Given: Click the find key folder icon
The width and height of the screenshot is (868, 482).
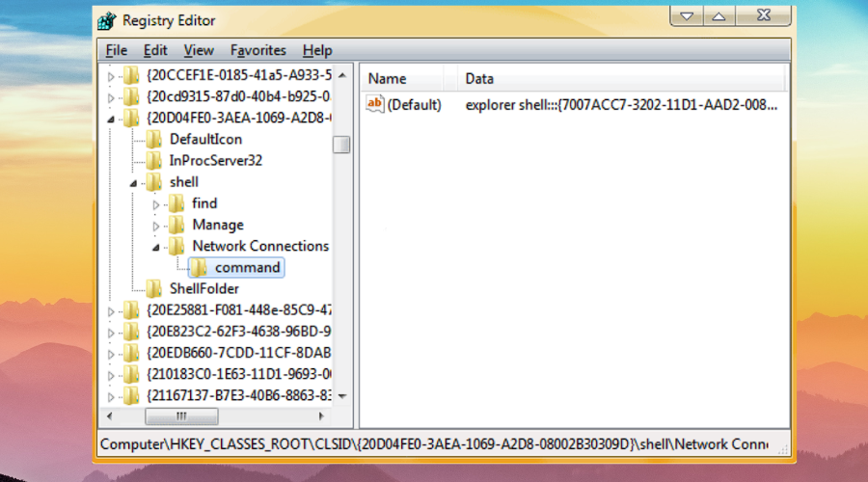Looking at the screenshot, I should click(x=176, y=203).
